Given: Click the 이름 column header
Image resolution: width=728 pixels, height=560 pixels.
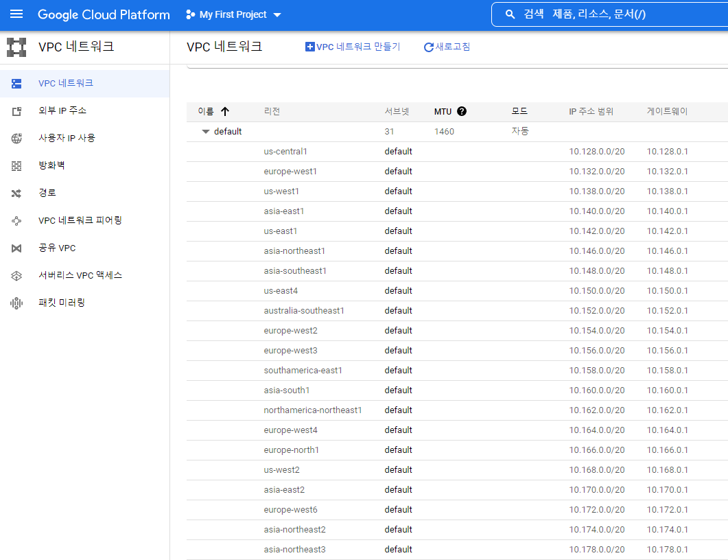Looking at the screenshot, I should point(206,111).
